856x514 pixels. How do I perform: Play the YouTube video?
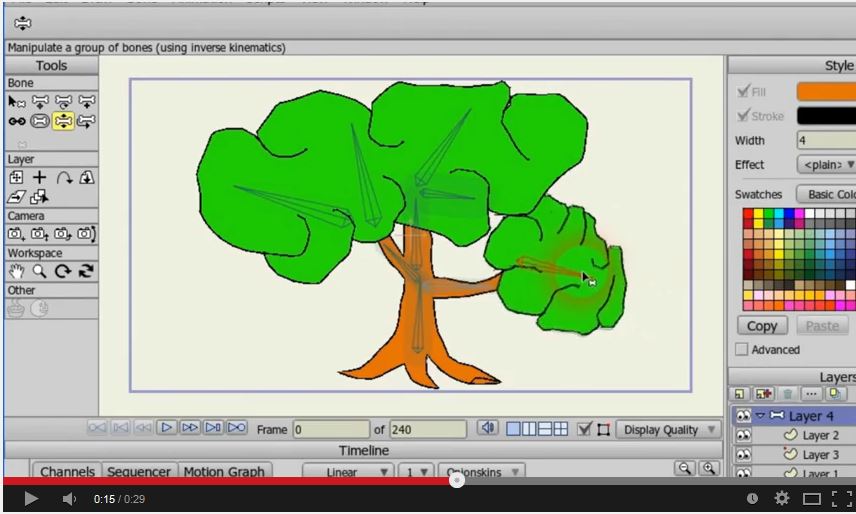click(x=31, y=498)
